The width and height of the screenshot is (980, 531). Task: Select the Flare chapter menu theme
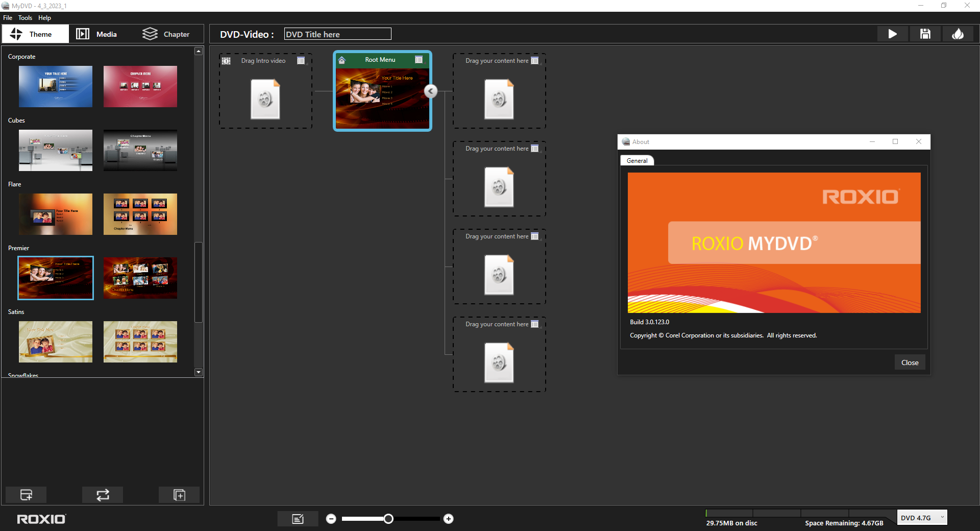(140, 214)
